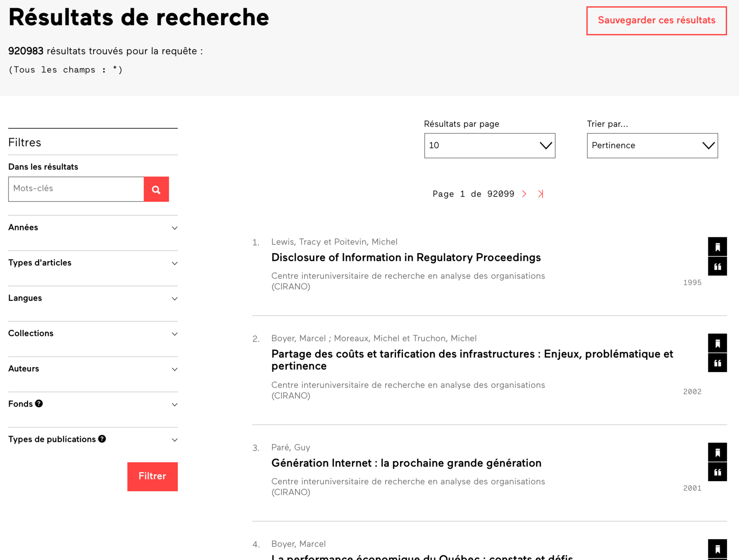Expand the Types de publications filter

[x=93, y=439]
